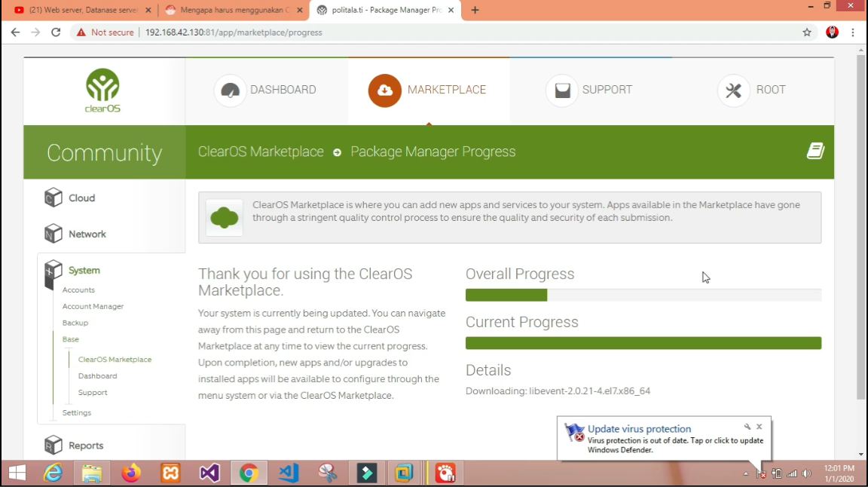The width and height of the screenshot is (868, 487).
Task: Expand the Reports sidebar category
Action: pyautogui.click(x=86, y=446)
